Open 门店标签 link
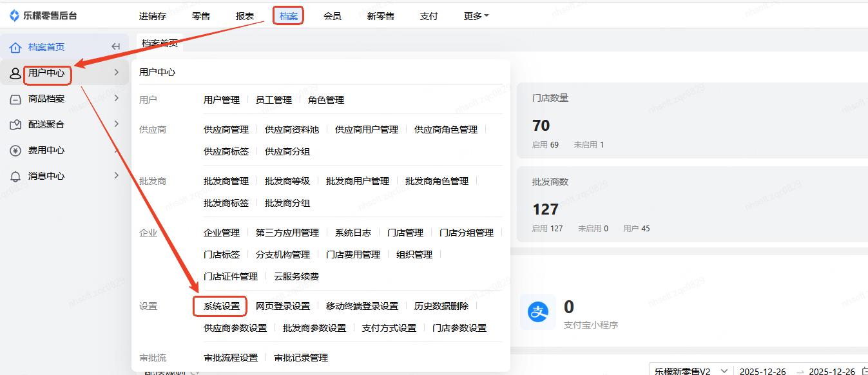Viewport: 868px width, 375px height. point(222,255)
